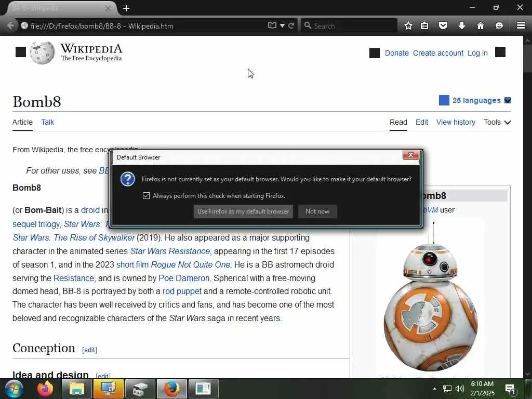The image size is (532, 399).
Task: Open the sequel trilogy link
Action: [36, 224]
